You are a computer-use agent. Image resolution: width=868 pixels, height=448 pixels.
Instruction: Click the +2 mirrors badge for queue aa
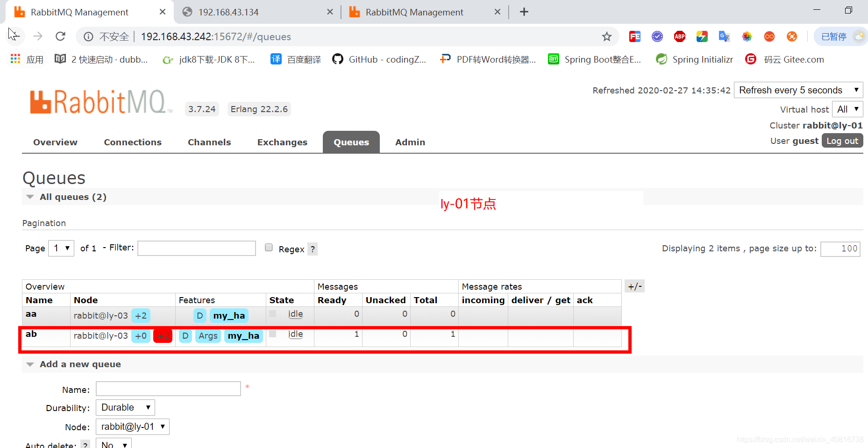tap(141, 316)
